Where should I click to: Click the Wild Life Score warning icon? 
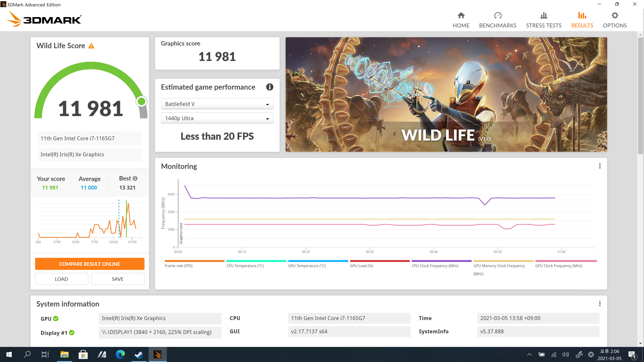pyautogui.click(x=91, y=46)
